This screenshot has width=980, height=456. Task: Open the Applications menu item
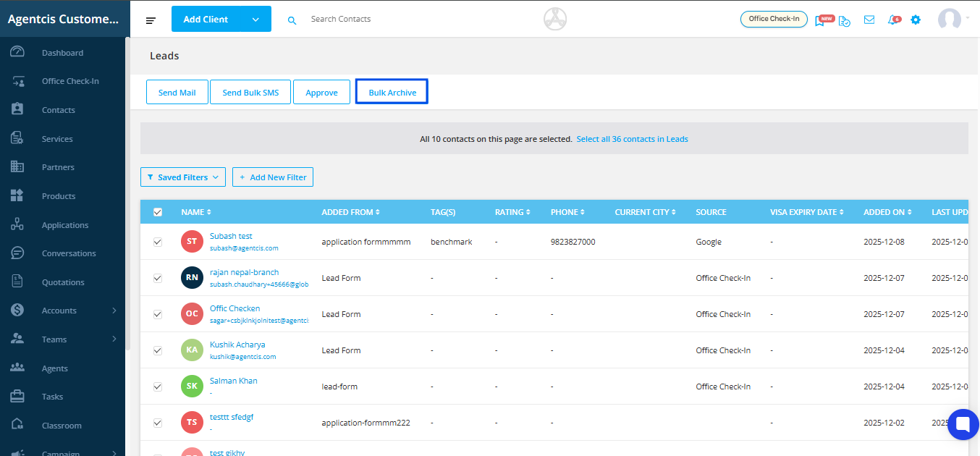pos(65,225)
